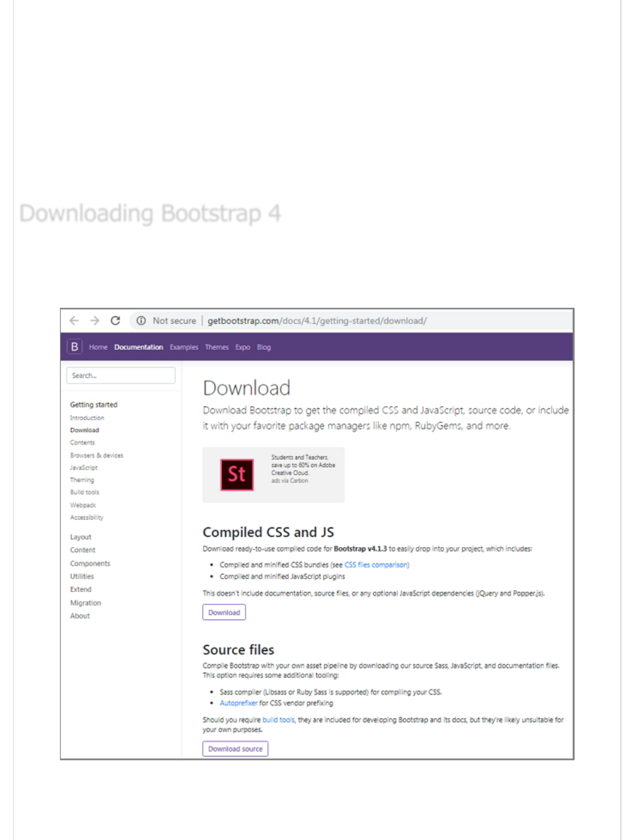The image size is (634, 840).
Task: Open JavaScript in the sidebar
Action: pos(83,468)
